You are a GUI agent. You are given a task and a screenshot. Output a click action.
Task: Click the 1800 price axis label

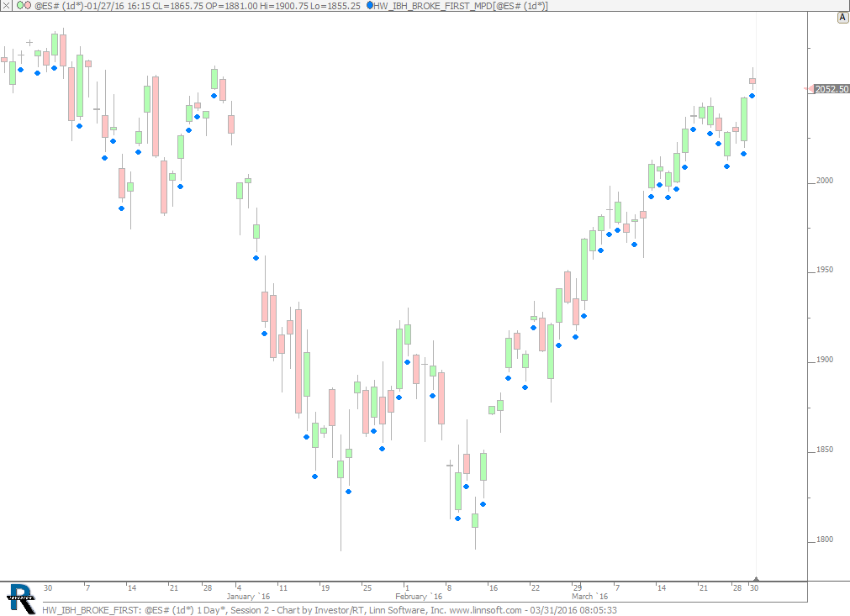pos(825,540)
